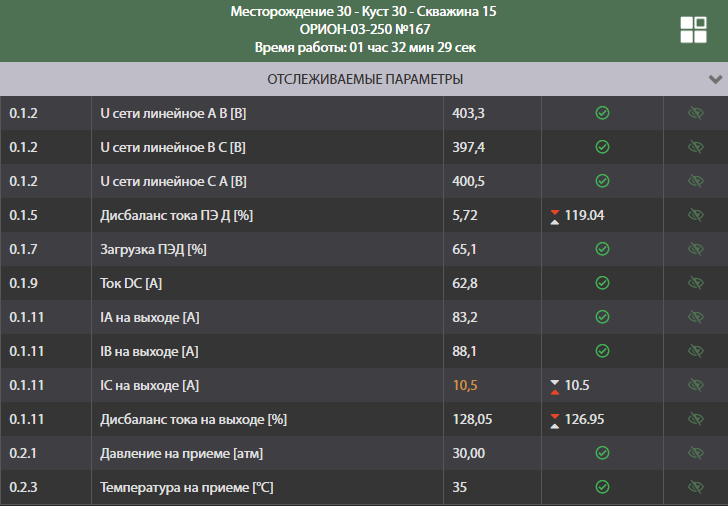Click green status check for Давление на приеме
The width and height of the screenshot is (728, 506).
pos(602,453)
